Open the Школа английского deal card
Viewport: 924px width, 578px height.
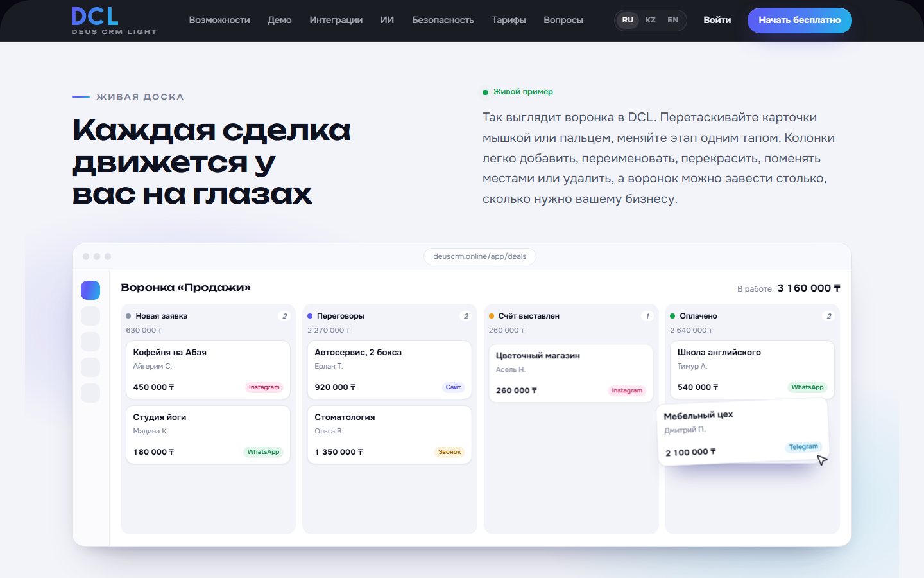[753, 369]
